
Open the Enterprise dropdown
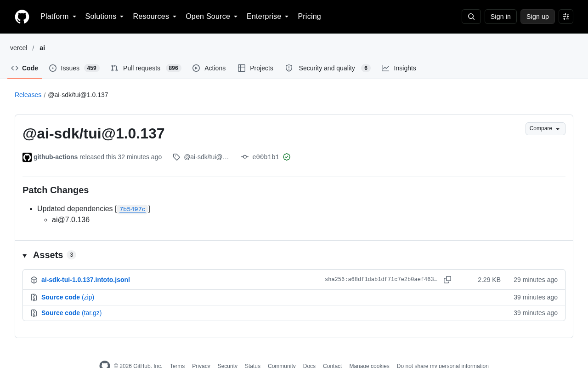(x=268, y=17)
